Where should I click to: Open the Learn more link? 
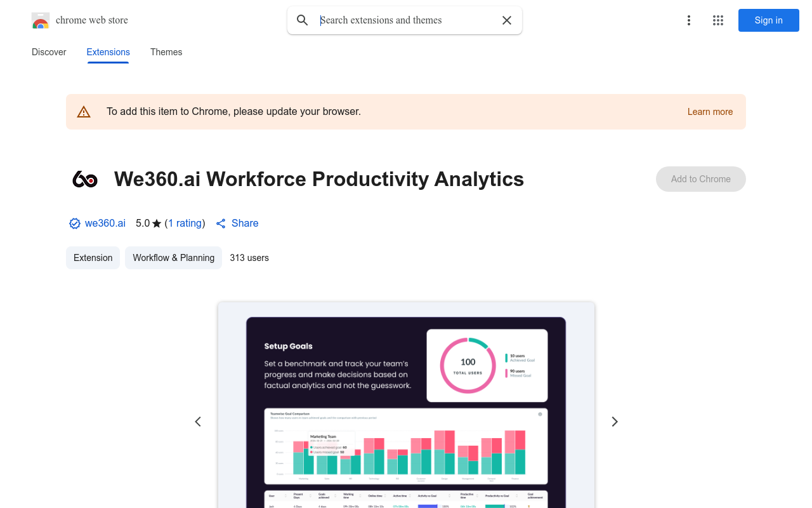(710, 112)
